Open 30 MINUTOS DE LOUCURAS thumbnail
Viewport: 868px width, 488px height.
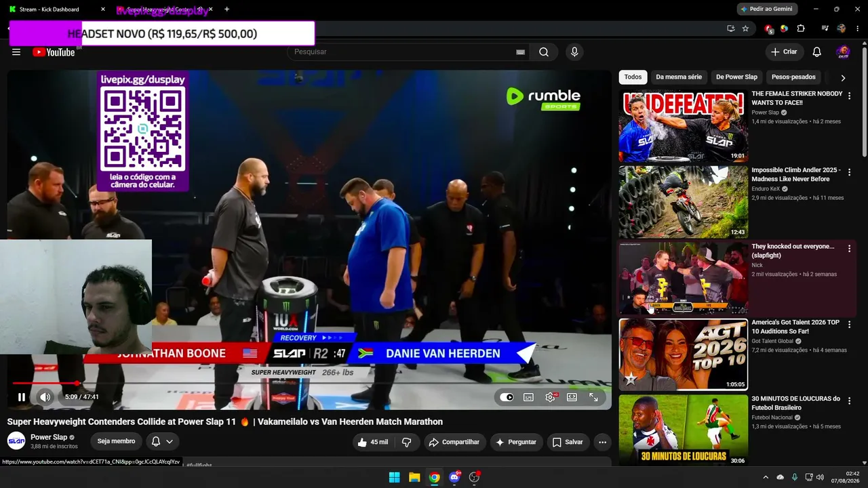click(683, 430)
